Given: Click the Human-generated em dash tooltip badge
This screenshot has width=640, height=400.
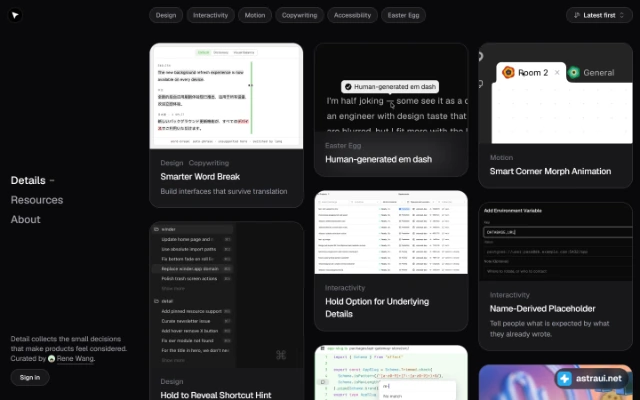Looking at the screenshot, I should tap(390, 87).
